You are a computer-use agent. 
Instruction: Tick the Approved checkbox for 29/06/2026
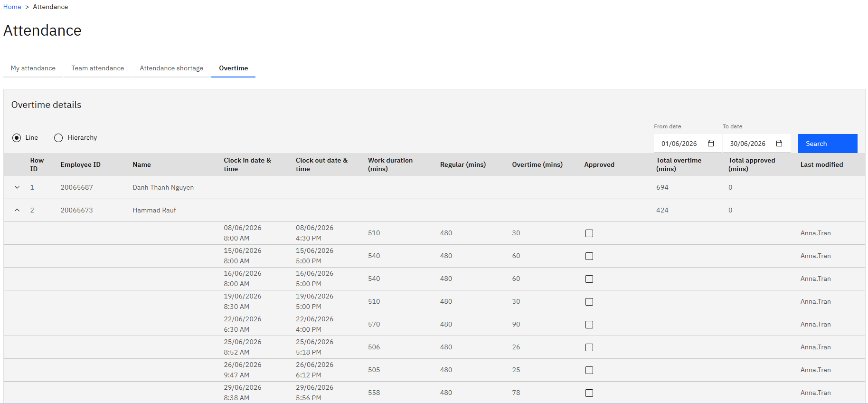tap(589, 393)
